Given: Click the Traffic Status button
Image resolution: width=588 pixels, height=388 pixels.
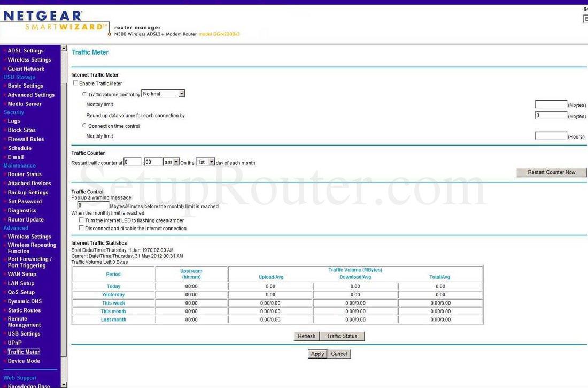Looking at the screenshot, I should 342,336.
